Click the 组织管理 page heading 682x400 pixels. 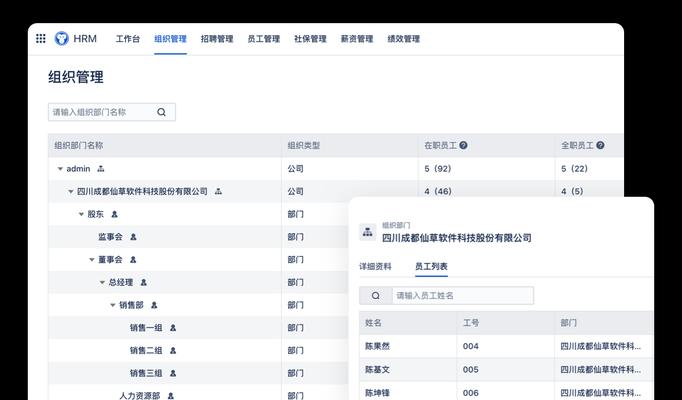click(76, 77)
